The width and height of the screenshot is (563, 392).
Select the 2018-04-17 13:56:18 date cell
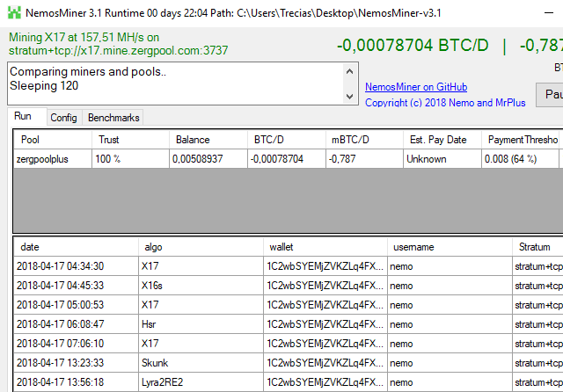pyautogui.click(x=76, y=382)
